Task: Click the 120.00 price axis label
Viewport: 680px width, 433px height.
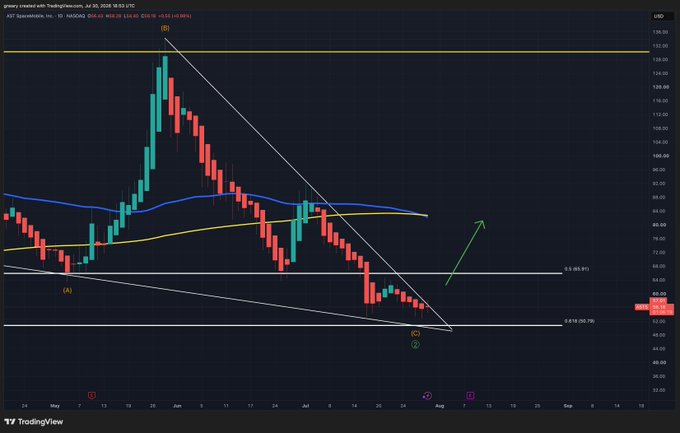Action: (661, 87)
